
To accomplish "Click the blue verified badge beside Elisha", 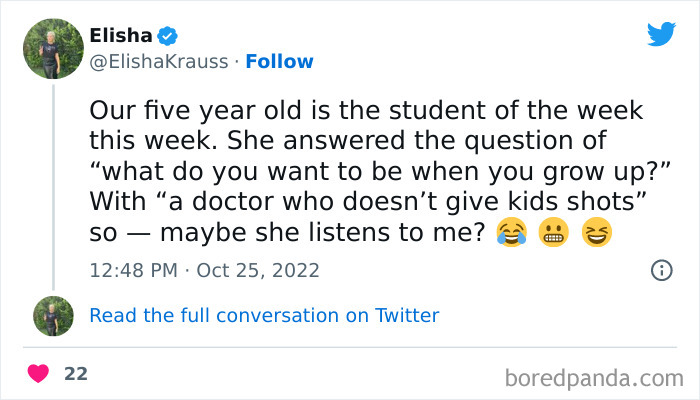I will (x=168, y=37).
